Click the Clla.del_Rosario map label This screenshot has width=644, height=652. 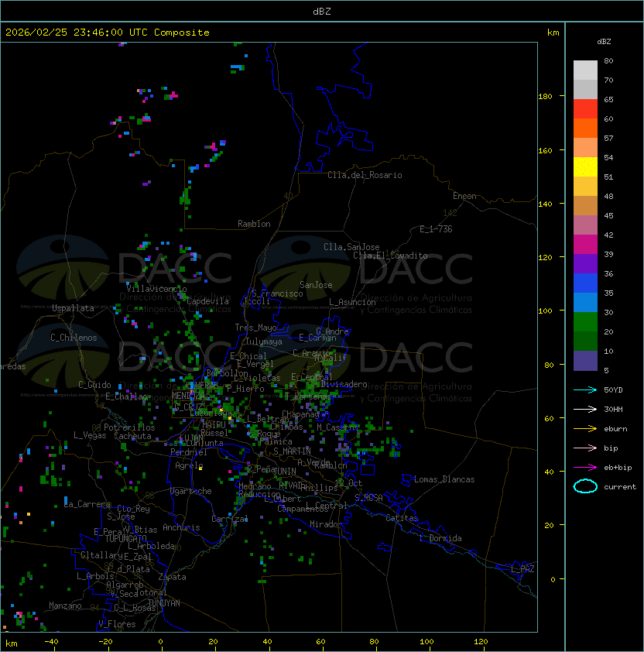point(365,175)
